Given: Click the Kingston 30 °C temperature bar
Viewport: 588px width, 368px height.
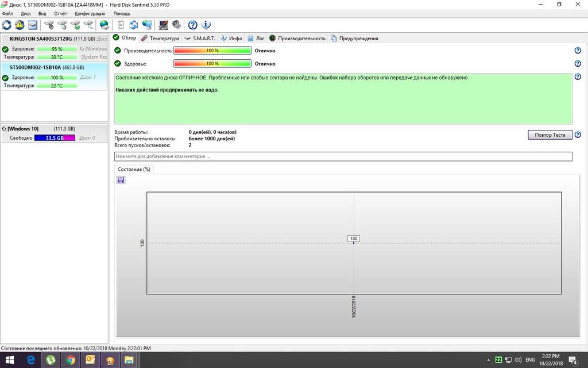Looking at the screenshot, I should click(57, 57).
